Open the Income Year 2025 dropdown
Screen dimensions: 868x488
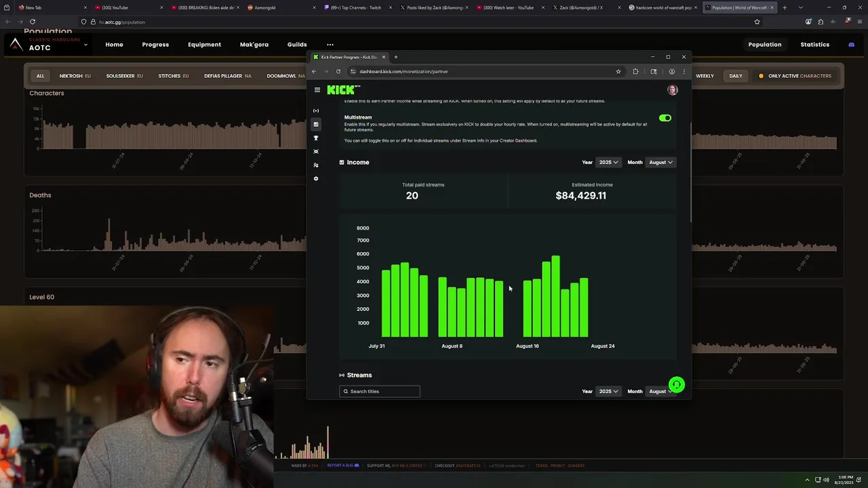tap(608, 162)
